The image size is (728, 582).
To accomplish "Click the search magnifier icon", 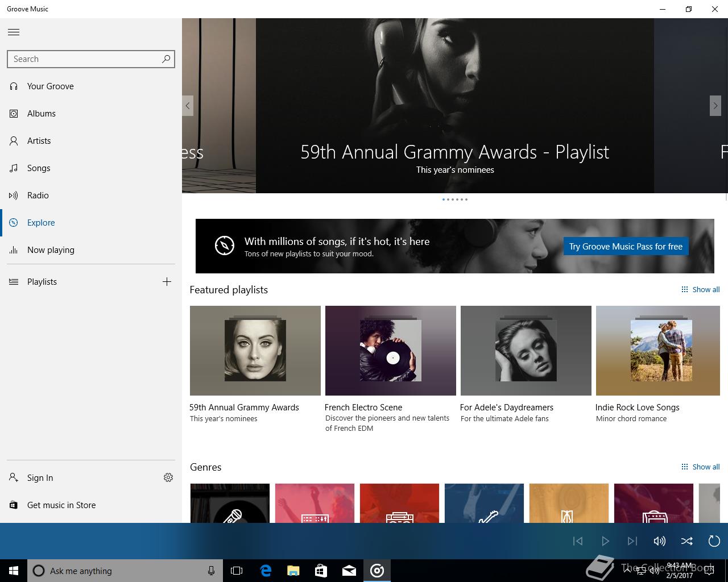I will (166, 59).
